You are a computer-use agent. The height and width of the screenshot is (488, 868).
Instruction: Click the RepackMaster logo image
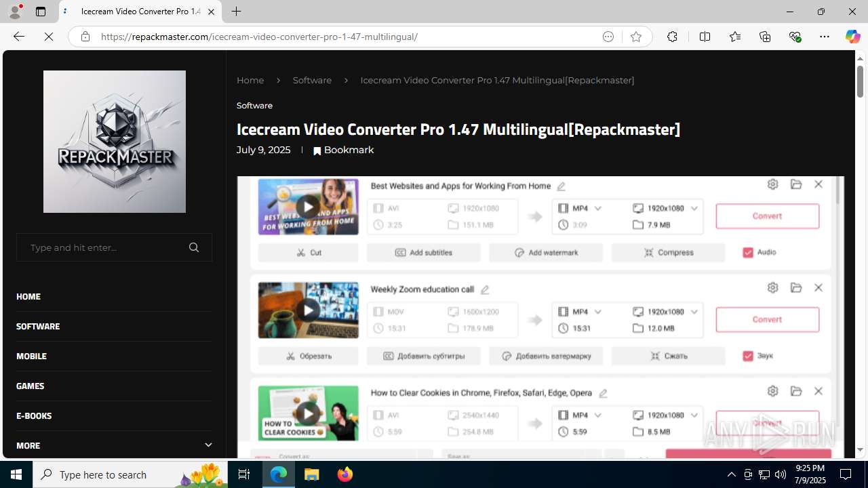point(115,142)
